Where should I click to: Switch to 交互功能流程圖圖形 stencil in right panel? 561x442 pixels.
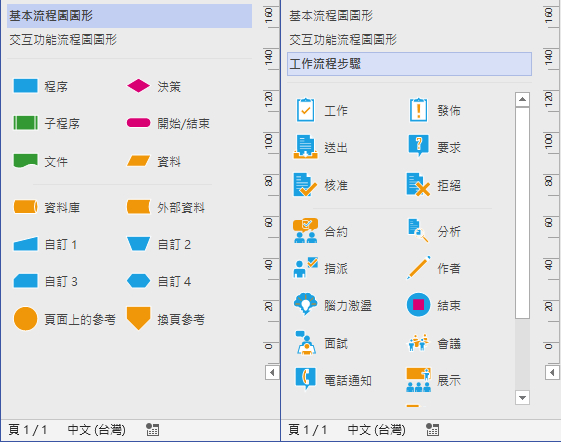pyautogui.click(x=343, y=39)
